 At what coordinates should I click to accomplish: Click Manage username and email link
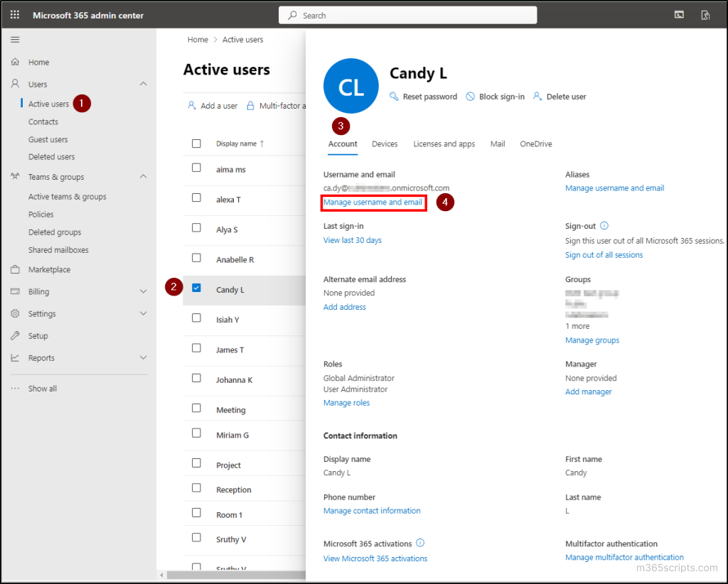(373, 202)
